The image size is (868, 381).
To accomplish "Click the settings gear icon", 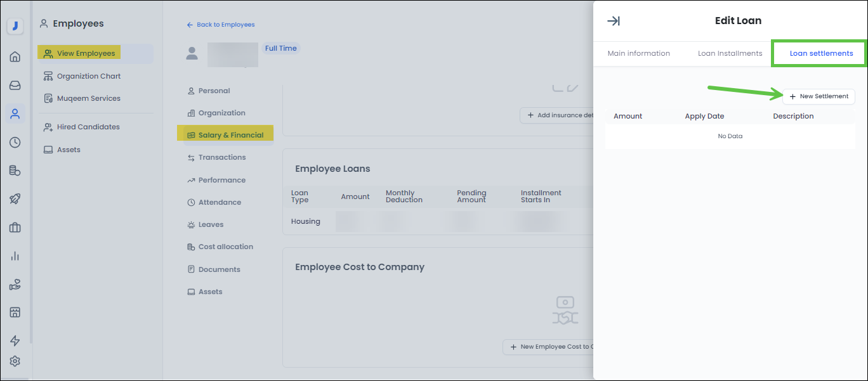I will [15, 361].
